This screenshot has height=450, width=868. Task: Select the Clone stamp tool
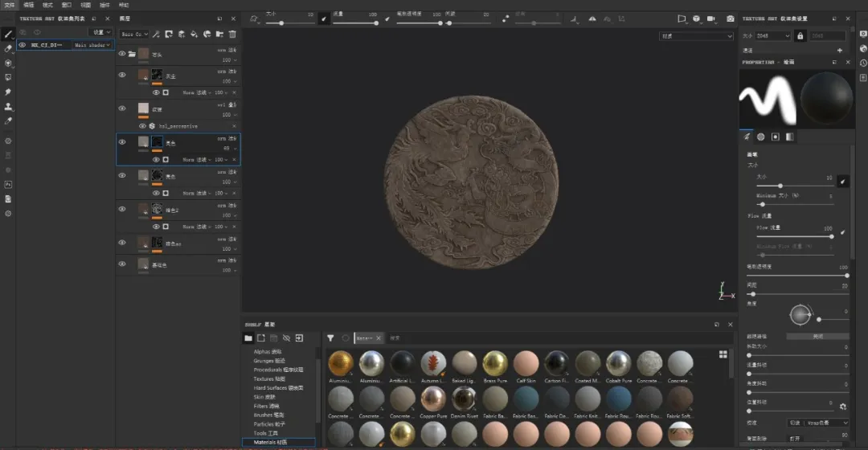pyautogui.click(x=8, y=107)
